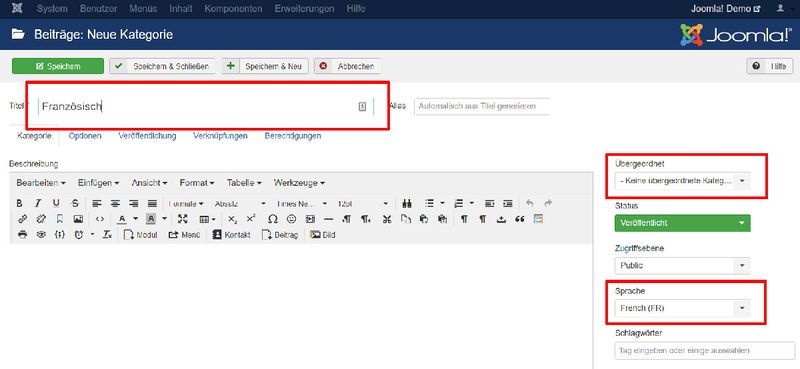
Task: Click the undo arrow icon
Action: (x=530, y=203)
